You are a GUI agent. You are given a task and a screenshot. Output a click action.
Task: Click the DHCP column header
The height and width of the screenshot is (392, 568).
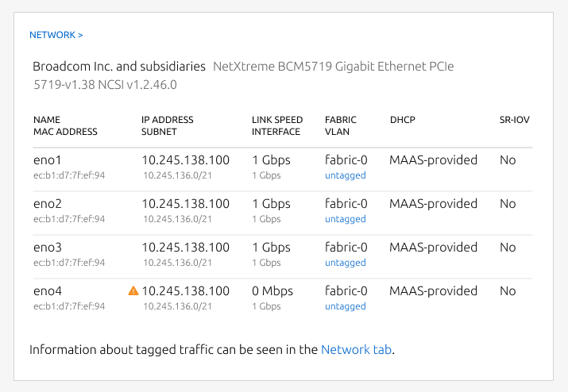[403, 120]
